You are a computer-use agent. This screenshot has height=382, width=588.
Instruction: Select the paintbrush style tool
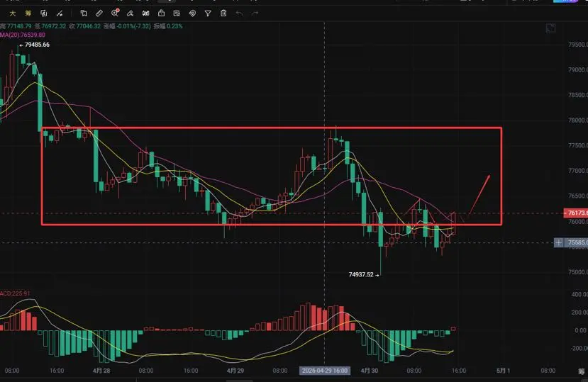130,13
